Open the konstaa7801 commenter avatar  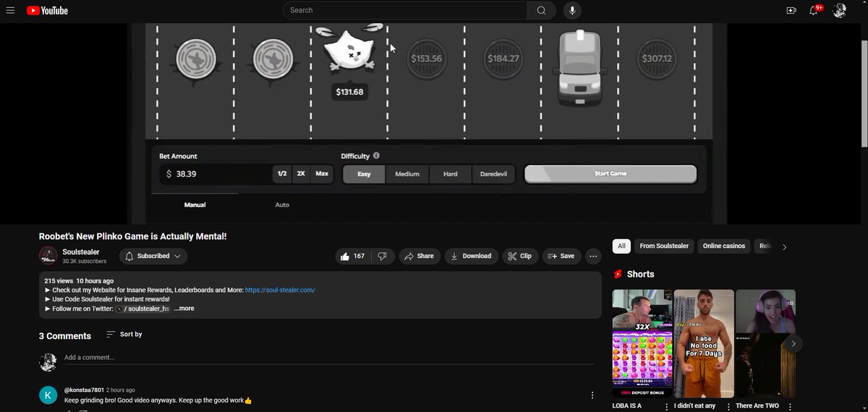click(x=48, y=395)
